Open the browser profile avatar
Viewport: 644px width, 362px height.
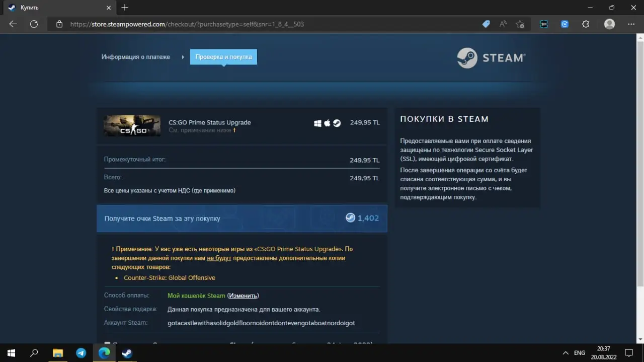pyautogui.click(x=609, y=24)
